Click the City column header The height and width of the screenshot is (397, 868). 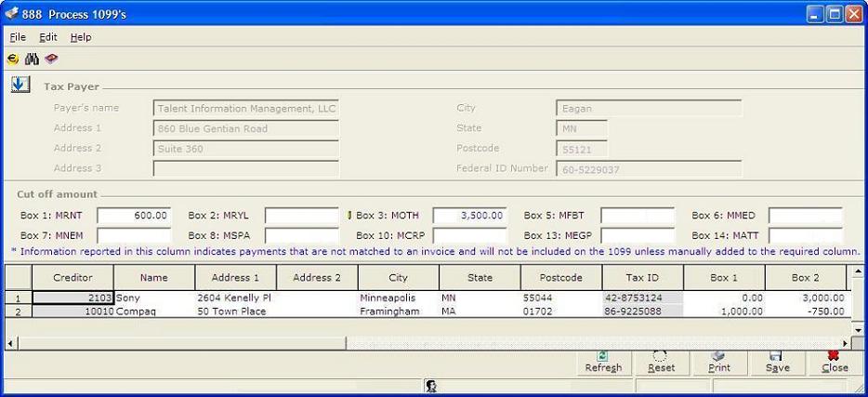pyautogui.click(x=398, y=277)
